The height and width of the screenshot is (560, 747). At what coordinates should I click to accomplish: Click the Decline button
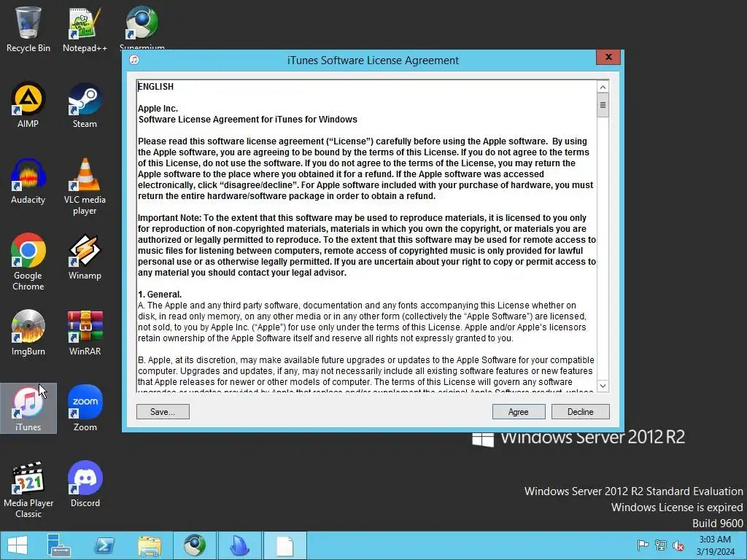click(580, 412)
